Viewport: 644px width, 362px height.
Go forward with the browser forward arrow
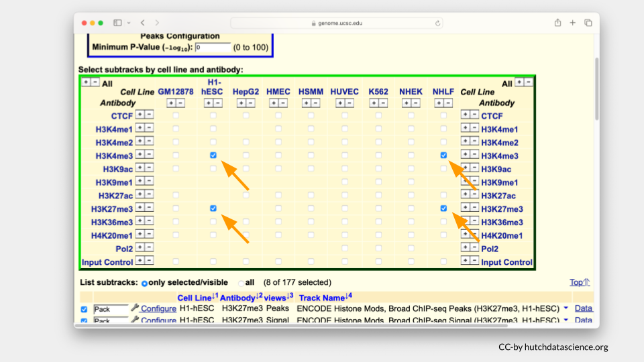[157, 23]
